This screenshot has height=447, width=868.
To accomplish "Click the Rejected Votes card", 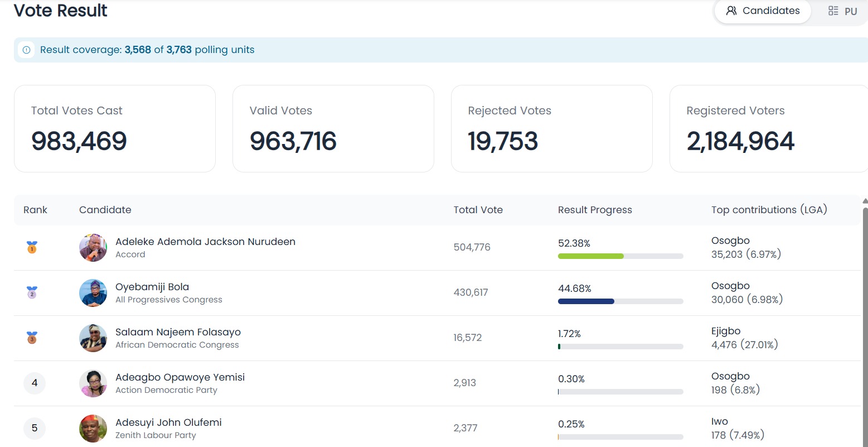I will [x=552, y=128].
